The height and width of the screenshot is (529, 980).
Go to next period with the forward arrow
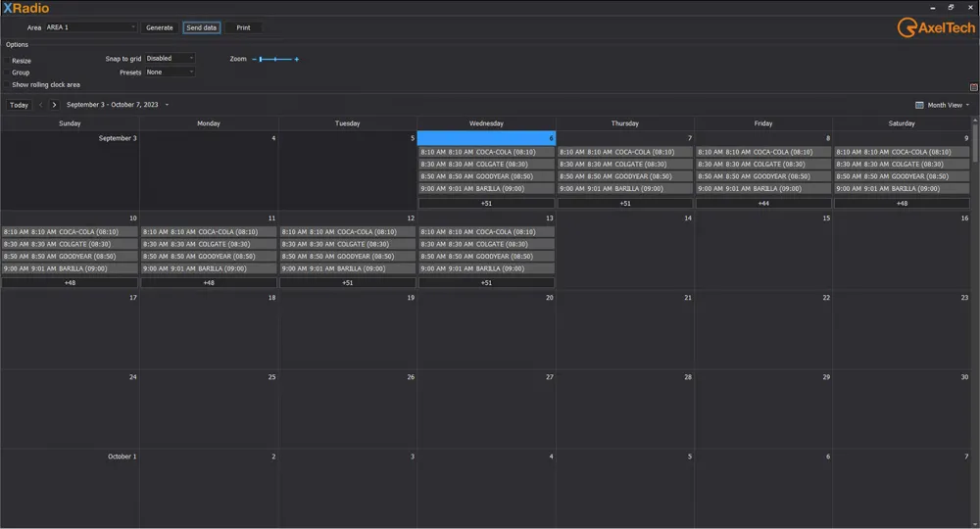(54, 105)
